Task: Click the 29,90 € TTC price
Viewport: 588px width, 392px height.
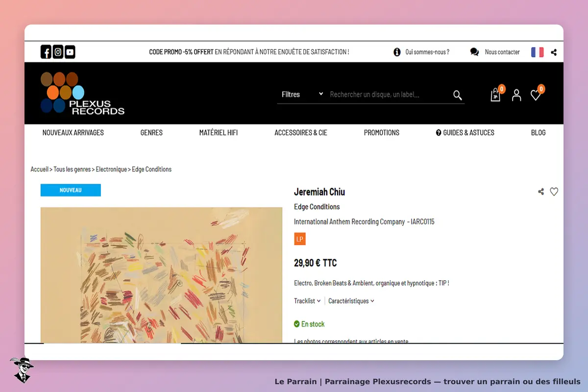Action: (316, 263)
